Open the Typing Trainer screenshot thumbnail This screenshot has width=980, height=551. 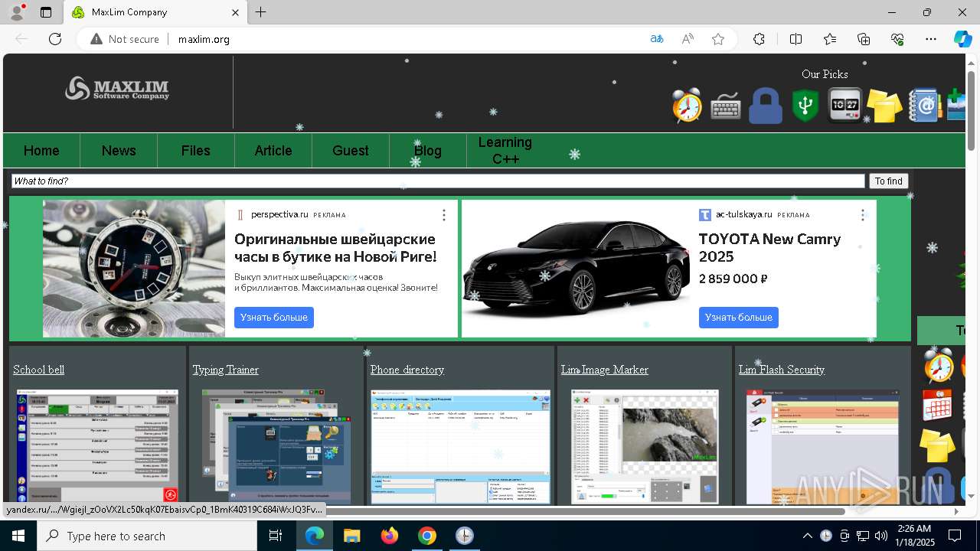[x=276, y=447]
